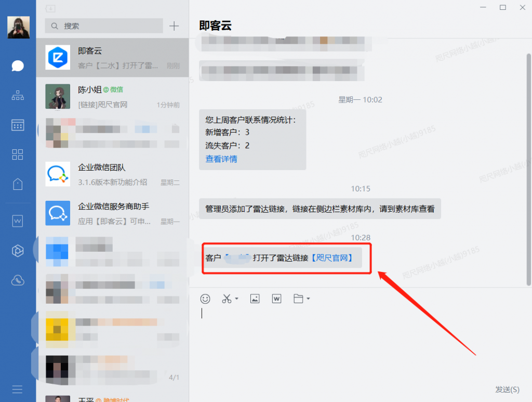The width and height of the screenshot is (532, 402).
Task: Click the 星期一 10:02 timestamp
Action: pos(361,100)
